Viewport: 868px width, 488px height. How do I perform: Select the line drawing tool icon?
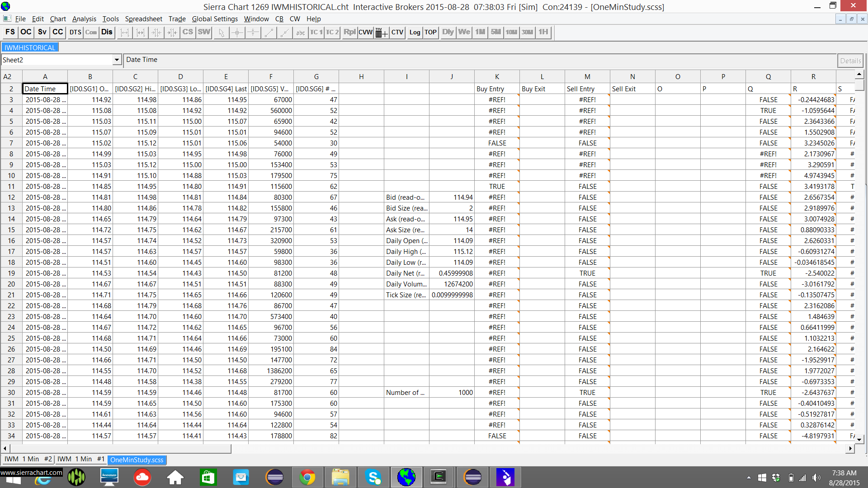point(269,32)
